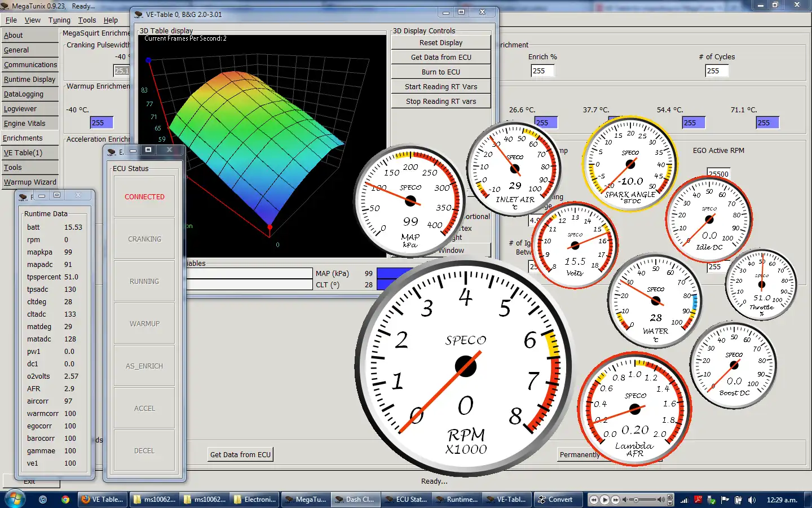Image resolution: width=812 pixels, height=508 pixels.
Task: Open the Help menu
Action: pos(111,20)
